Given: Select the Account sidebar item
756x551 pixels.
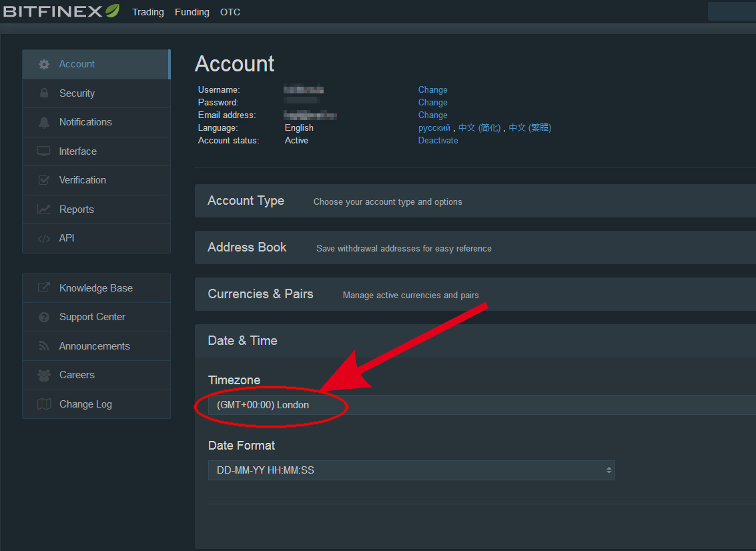Looking at the screenshot, I should (x=97, y=64).
